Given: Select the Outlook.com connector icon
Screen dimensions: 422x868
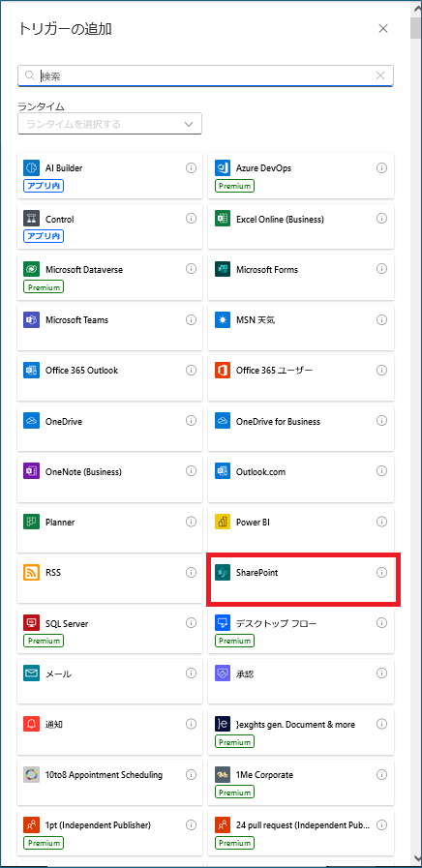Looking at the screenshot, I should coord(222,471).
